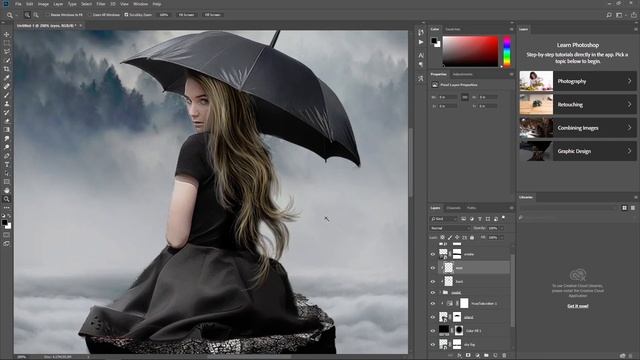Select the Horizontal Type tool
640x360 pixels.
pyautogui.click(x=7, y=164)
